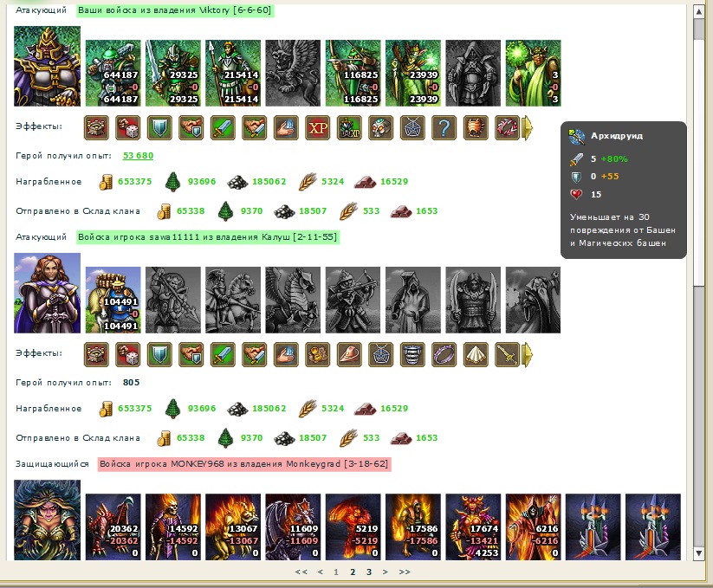
Task: Click the scrollbar down arrow
Action: pyautogui.click(x=699, y=553)
